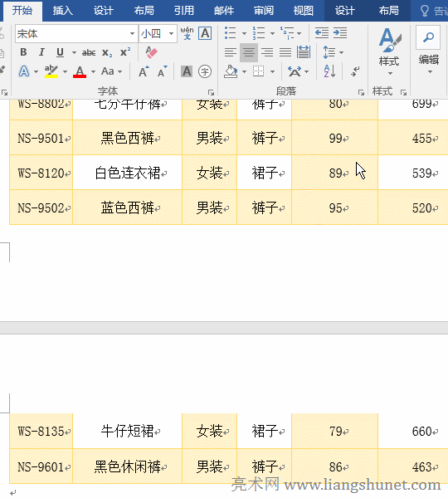Click the 白色连衣裙 table cell
The image size is (448, 498).
(x=127, y=173)
